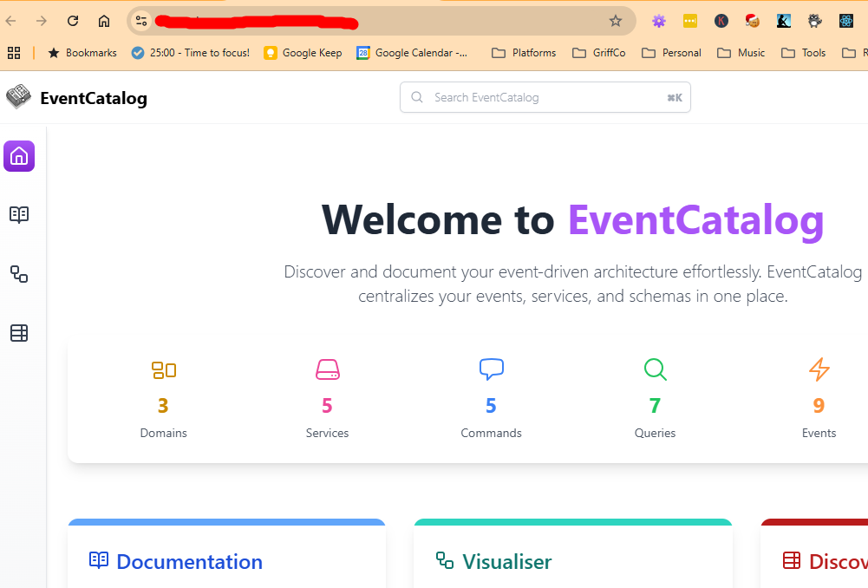Click the Queries magnifier icon
Viewport: 868px width, 588px height.
(655, 369)
